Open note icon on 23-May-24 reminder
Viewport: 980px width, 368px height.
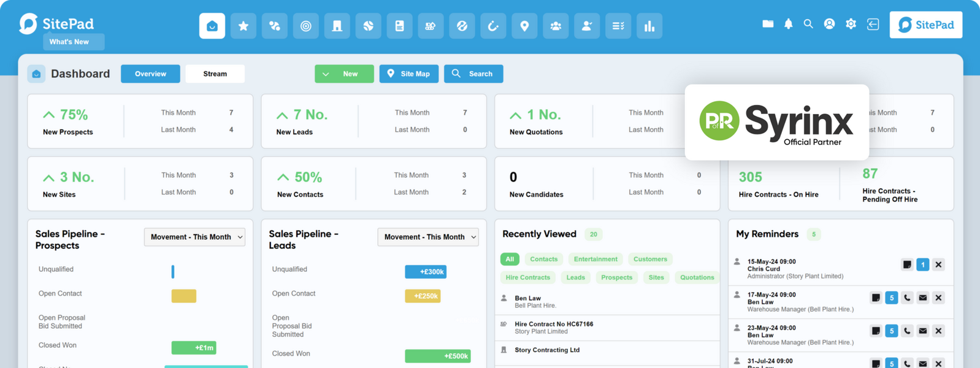coord(876,331)
